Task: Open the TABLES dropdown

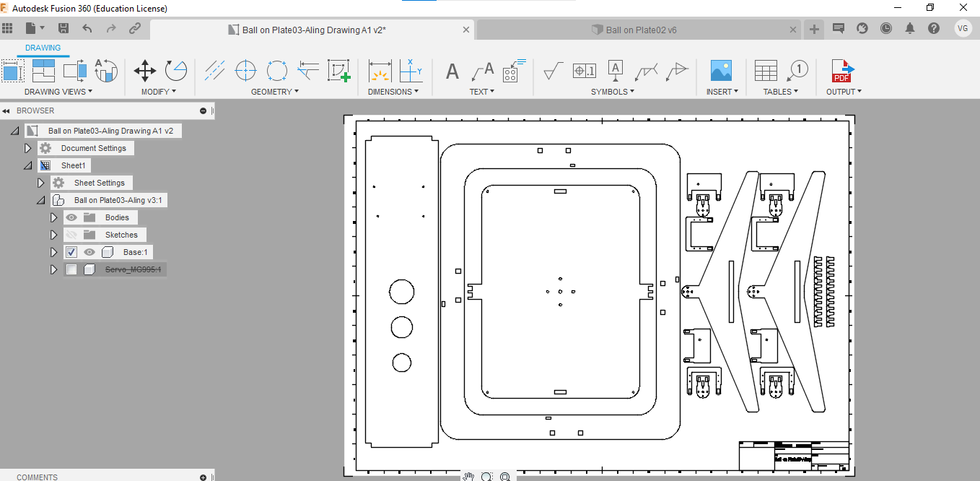Action: tap(781, 92)
